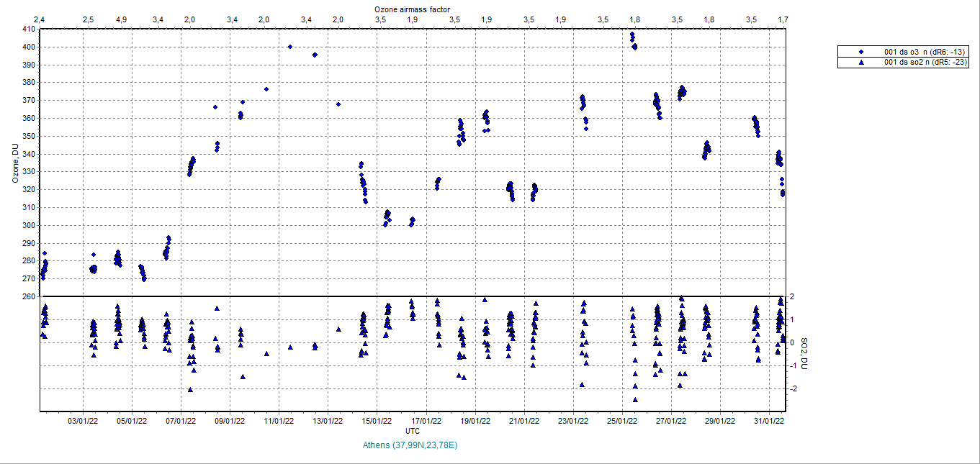The image size is (980, 464).
Task: Click the 31/01/22 date tick label
Action: pyautogui.click(x=770, y=420)
